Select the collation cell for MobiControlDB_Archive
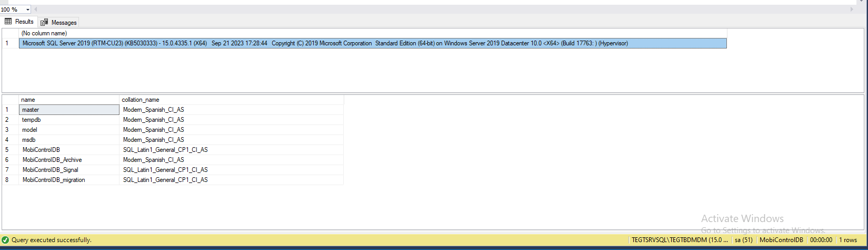This screenshot has height=250, width=868. pos(232,160)
